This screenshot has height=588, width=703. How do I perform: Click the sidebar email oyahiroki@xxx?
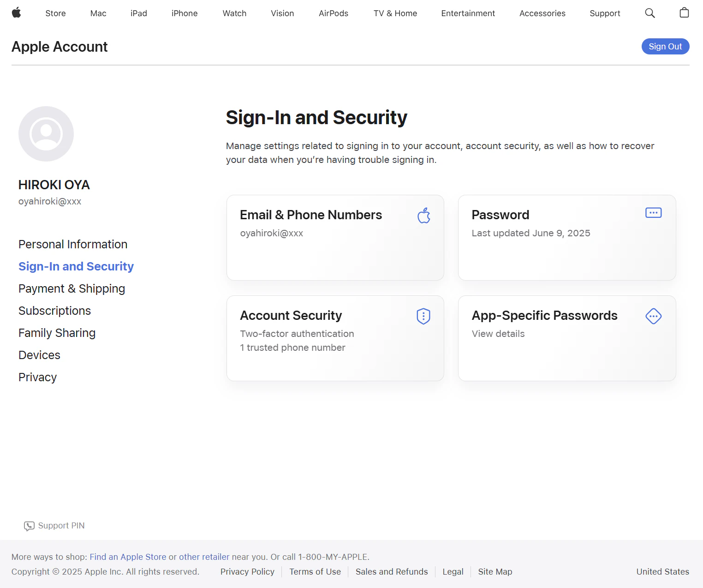(50, 201)
